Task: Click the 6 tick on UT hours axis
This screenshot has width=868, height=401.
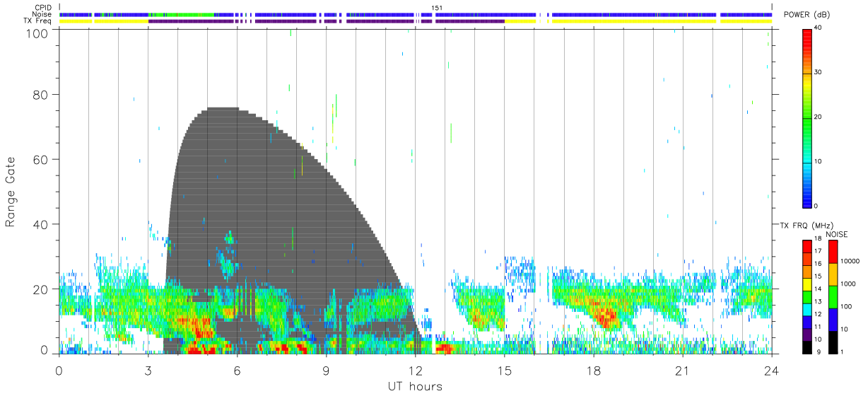Action: click(x=237, y=369)
